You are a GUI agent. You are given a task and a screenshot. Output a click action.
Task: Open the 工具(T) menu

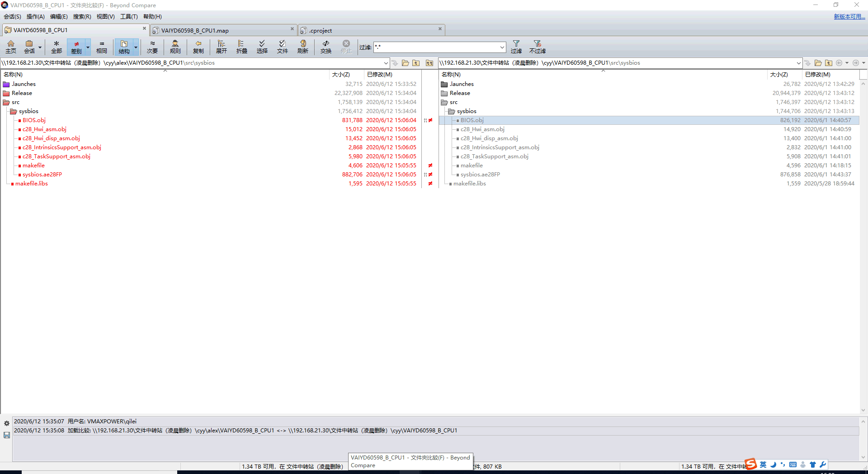pos(129,17)
